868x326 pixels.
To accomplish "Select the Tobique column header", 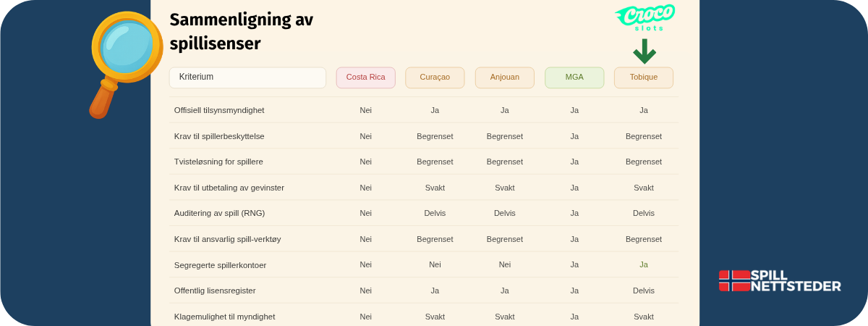I will (x=644, y=78).
